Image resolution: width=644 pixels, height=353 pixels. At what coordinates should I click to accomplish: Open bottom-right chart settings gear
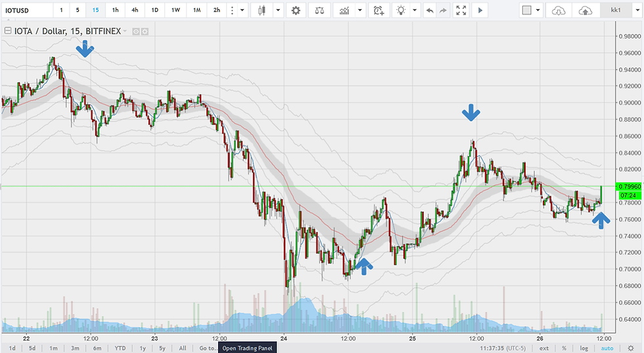pyautogui.click(x=630, y=348)
